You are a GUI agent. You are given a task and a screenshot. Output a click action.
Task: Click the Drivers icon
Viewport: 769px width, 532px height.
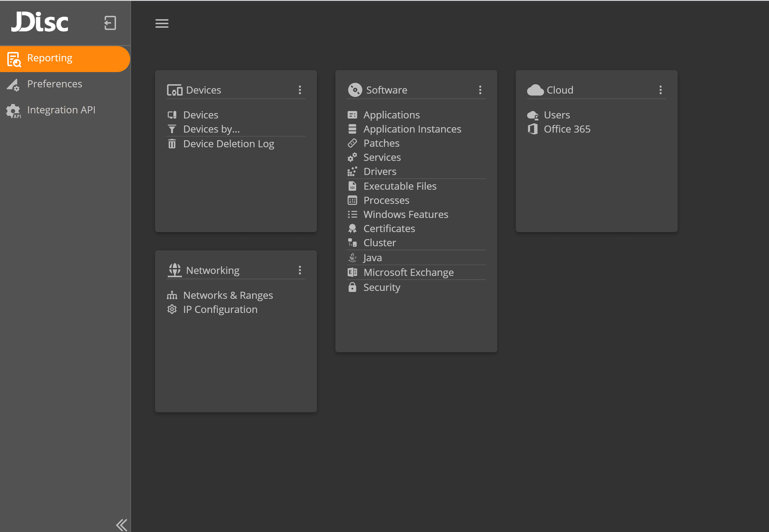pos(352,171)
